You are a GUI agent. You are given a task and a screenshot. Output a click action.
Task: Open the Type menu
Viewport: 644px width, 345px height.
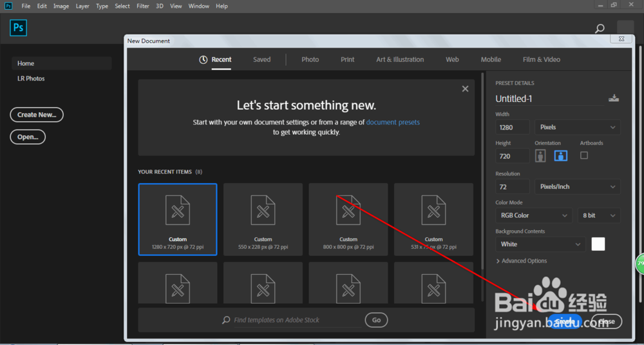tap(102, 6)
